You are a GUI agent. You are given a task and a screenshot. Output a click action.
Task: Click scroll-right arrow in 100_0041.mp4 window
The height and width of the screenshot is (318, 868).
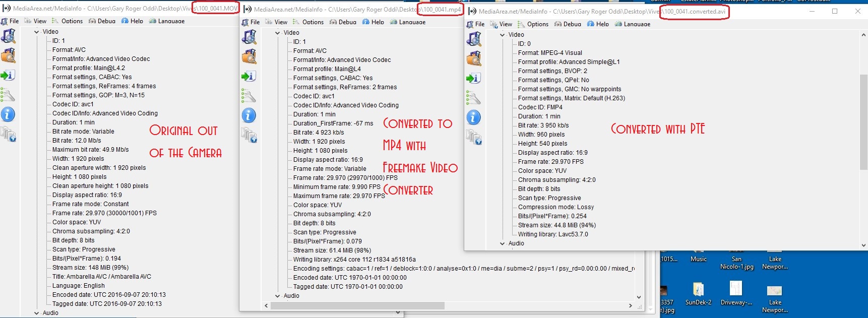pyautogui.click(x=630, y=306)
